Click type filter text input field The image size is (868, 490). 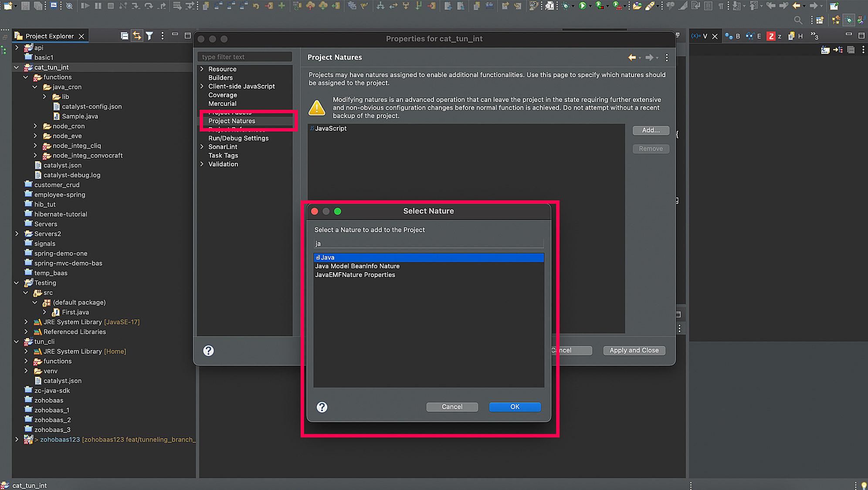coord(244,57)
